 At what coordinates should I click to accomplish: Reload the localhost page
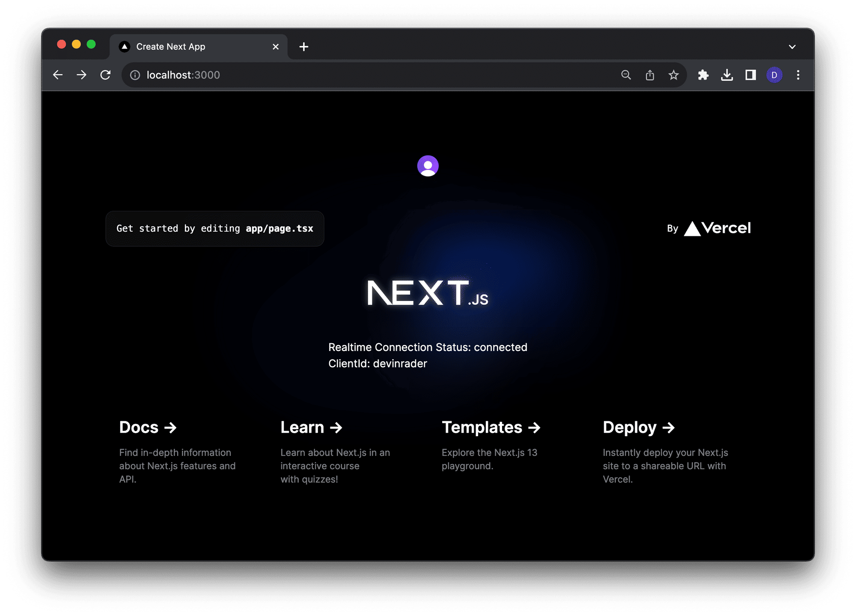(105, 75)
